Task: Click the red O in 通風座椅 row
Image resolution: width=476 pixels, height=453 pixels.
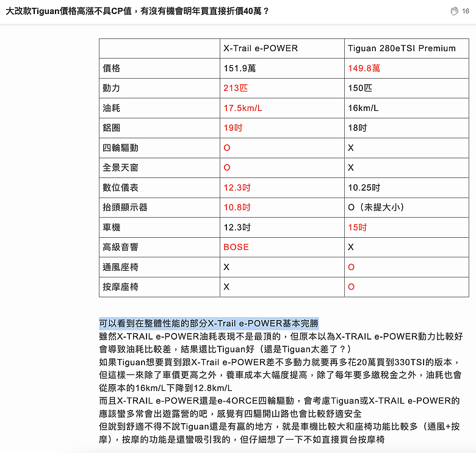Action: pyautogui.click(x=351, y=267)
